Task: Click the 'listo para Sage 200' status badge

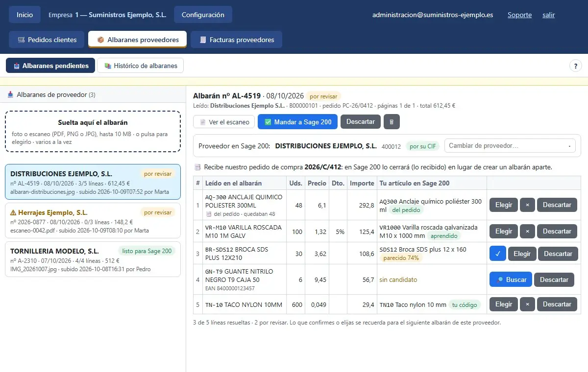Action: pos(147,251)
